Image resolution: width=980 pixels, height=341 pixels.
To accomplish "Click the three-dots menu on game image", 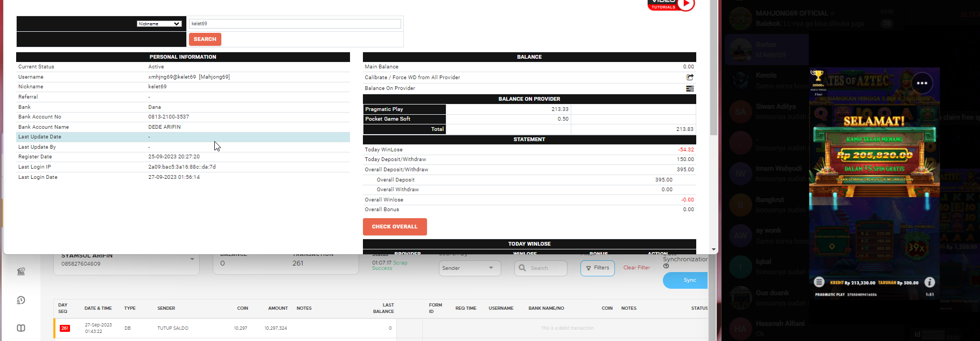I will coord(922,83).
